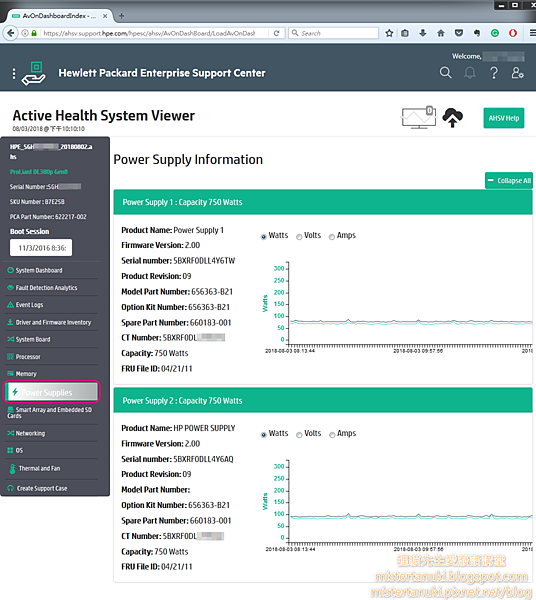Click the monitor dashboard icon near AHSV Help
536x600 pixels.
point(419,117)
